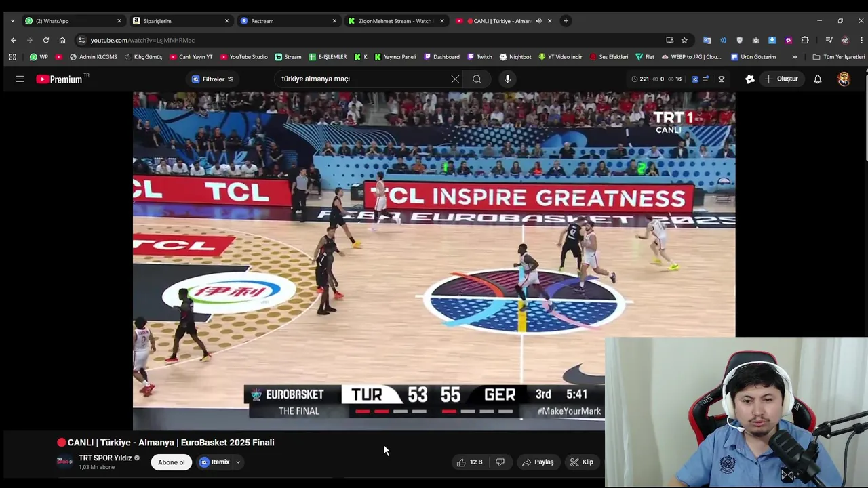Screen dimensions: 868x488
Task: Install app icon in address bar
Action: [669, 40]
